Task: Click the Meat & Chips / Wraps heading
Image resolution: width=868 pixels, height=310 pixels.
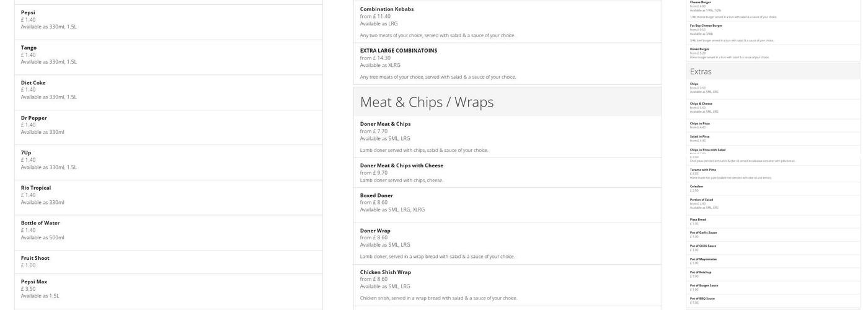Action: tap(427, 102)
